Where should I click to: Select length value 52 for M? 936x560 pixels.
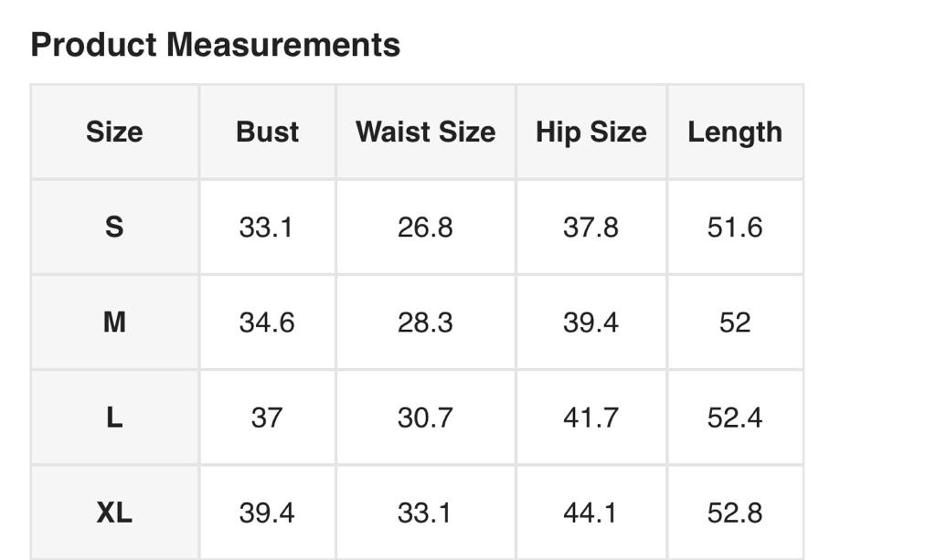(735, 322)
